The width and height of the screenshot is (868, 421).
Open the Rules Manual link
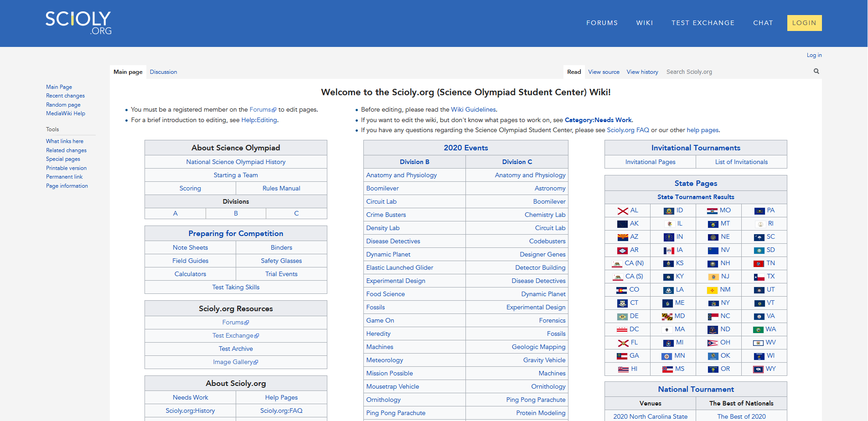281,189
